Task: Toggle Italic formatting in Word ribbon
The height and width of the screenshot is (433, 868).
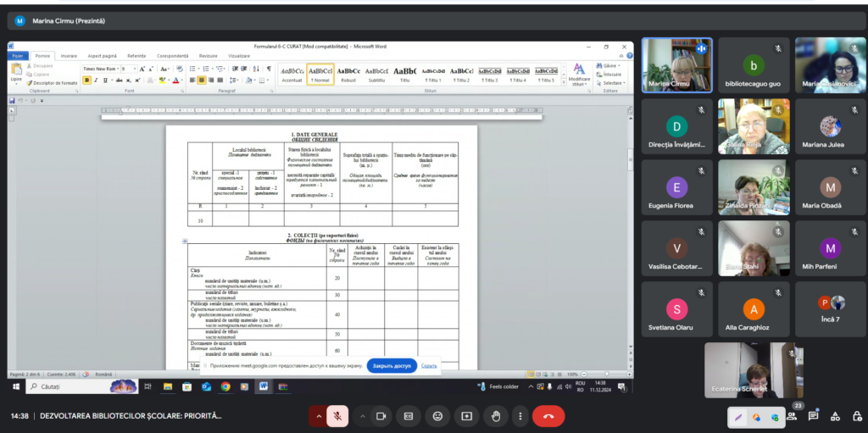Action: 96,80
